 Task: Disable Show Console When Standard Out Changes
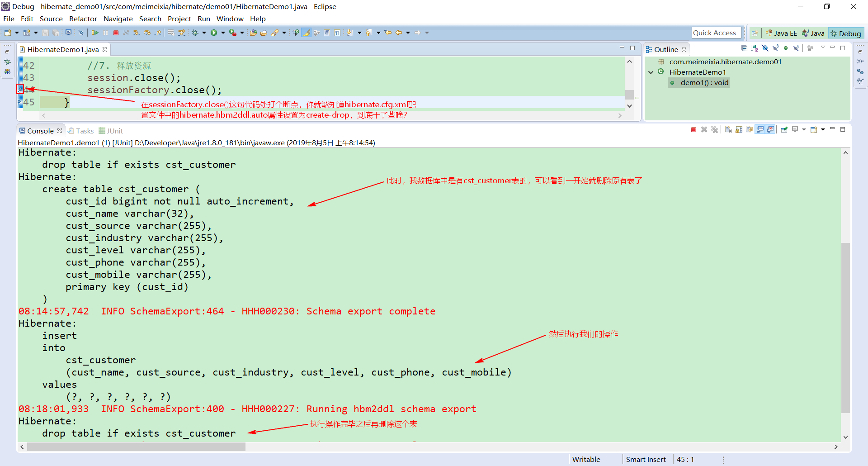point(759,129)
